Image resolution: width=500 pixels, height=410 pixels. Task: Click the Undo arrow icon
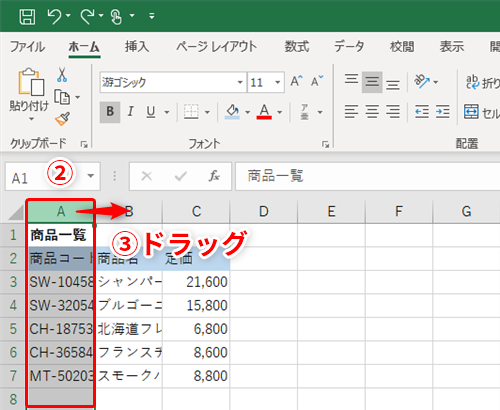pyautogui.click(x=54, y=16)
